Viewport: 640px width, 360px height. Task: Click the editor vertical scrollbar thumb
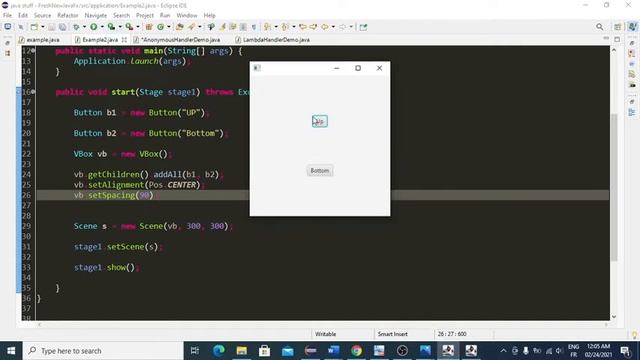tap(614, 188)
